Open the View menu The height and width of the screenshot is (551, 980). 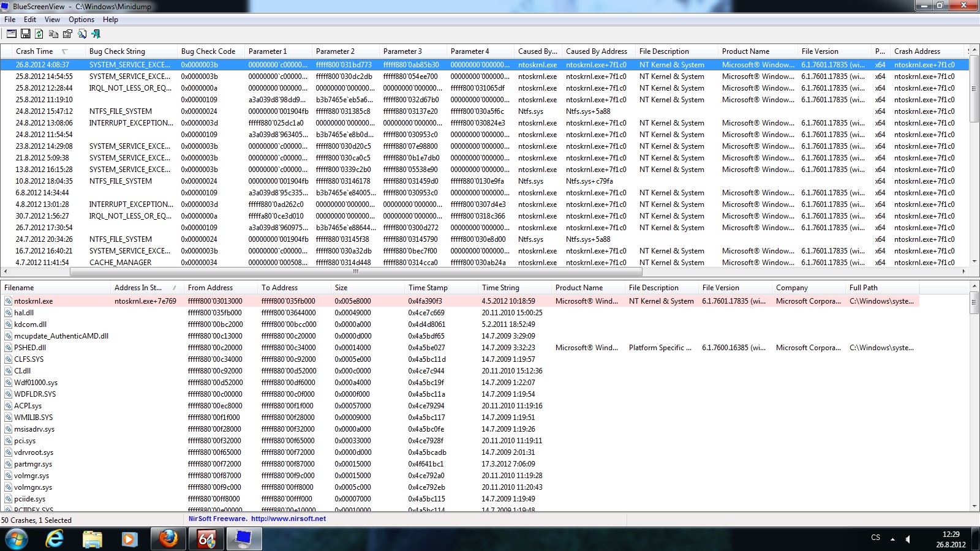pyautogui.click(x=52, y=20)
